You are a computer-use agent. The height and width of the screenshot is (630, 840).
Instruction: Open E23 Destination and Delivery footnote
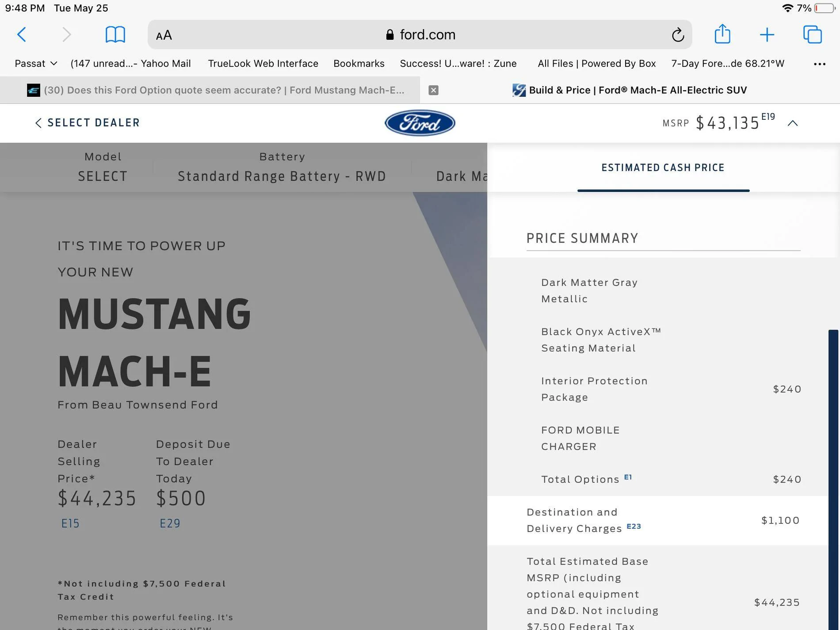tap(634, 526)
